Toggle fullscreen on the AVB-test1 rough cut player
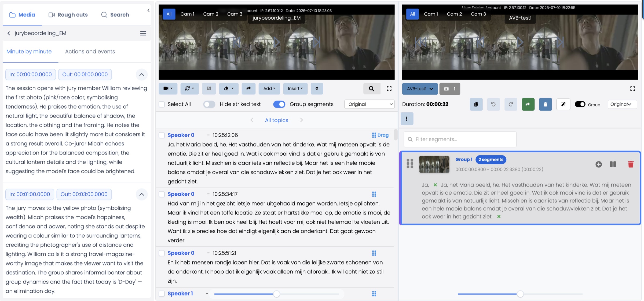This screenshot has height=301, width=644. (633, 89)
